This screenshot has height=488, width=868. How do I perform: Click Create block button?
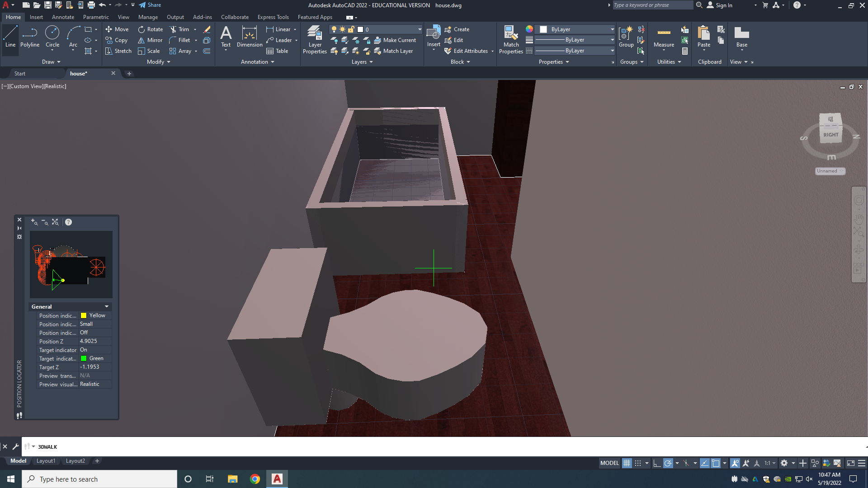point(457,29)
